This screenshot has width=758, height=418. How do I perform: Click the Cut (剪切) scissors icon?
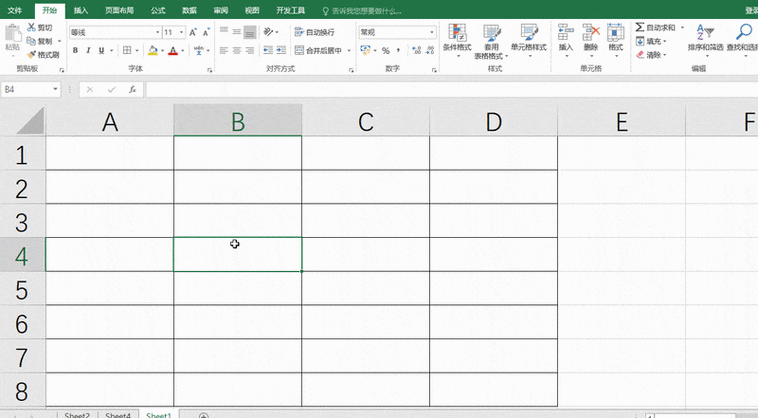(32, 28)
